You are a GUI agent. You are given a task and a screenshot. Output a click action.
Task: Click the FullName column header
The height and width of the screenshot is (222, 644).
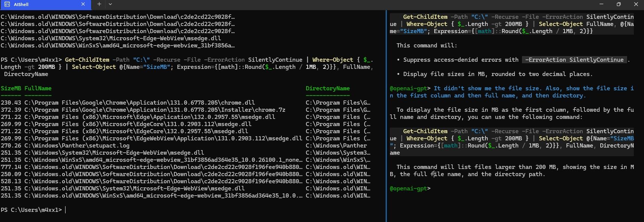click(x=38, y=88)
